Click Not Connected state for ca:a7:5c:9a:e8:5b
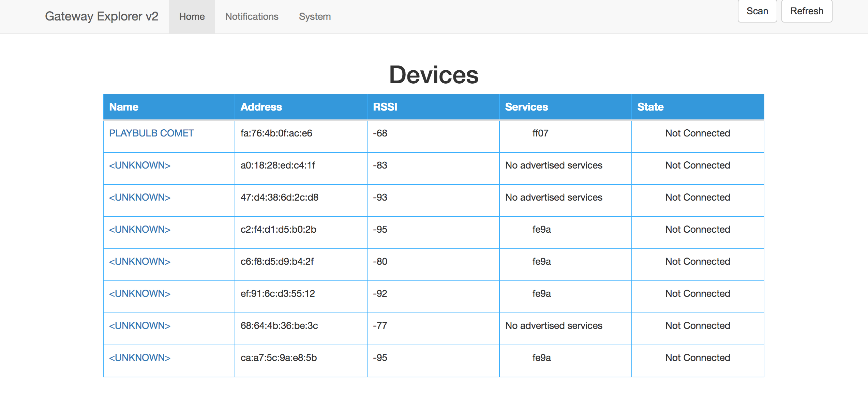 (x=698, y=358)
